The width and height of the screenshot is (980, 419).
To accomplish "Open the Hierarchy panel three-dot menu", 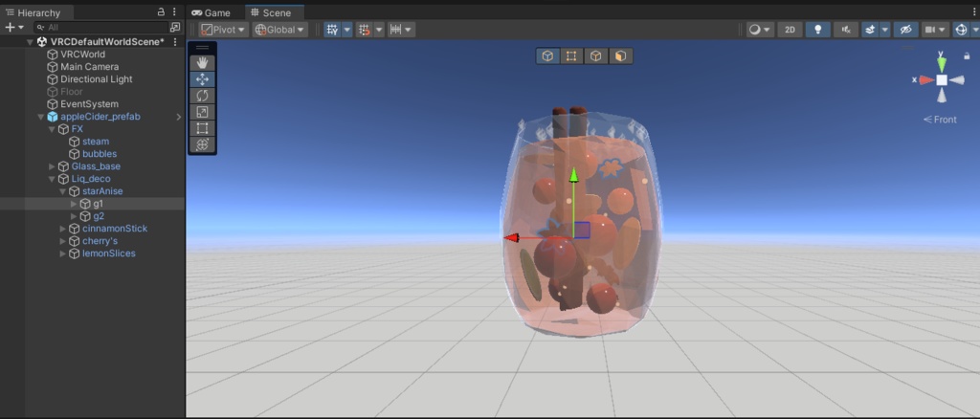I will (174, 11).
